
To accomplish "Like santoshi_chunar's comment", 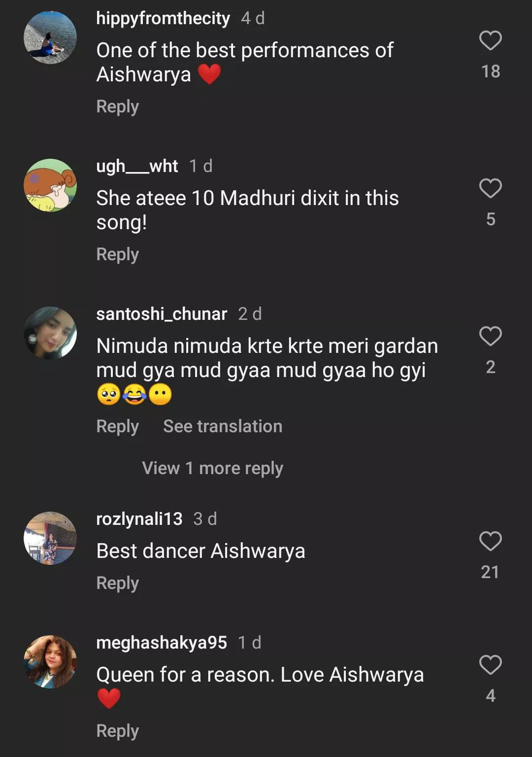I will [490, 336].
